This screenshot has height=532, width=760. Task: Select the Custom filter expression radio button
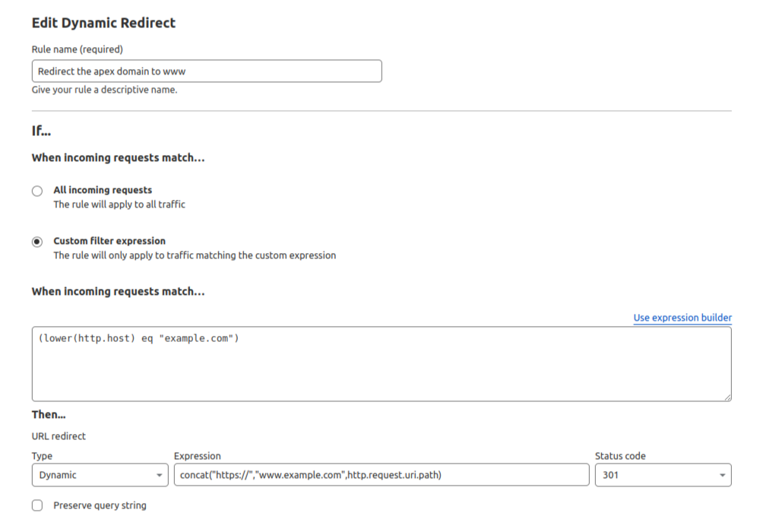37,242
